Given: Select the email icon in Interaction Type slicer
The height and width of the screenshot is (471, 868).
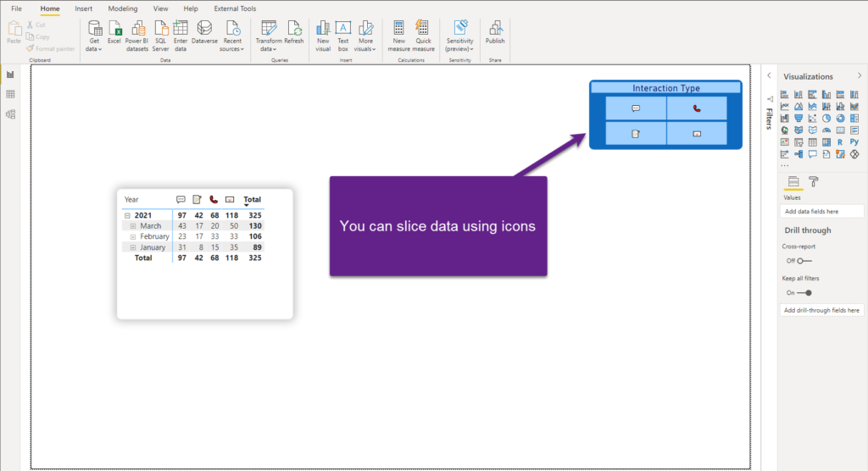Looking at the screenshot, I should point(697,133).
